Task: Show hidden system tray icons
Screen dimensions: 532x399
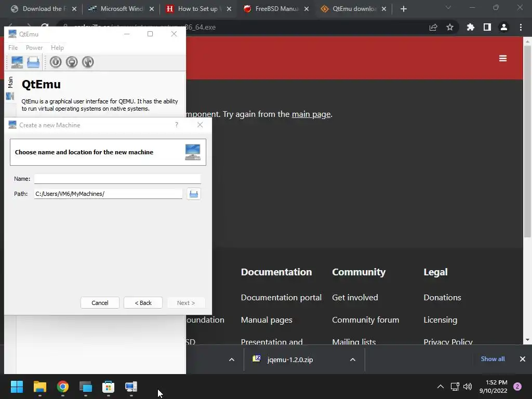Action: point(441,387)
